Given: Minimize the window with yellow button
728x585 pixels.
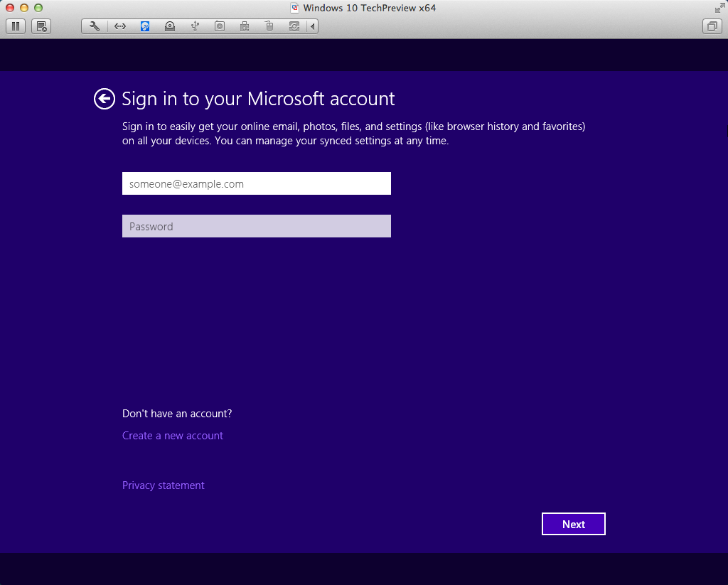Looking at the screenshot, I should coord(24,8).
